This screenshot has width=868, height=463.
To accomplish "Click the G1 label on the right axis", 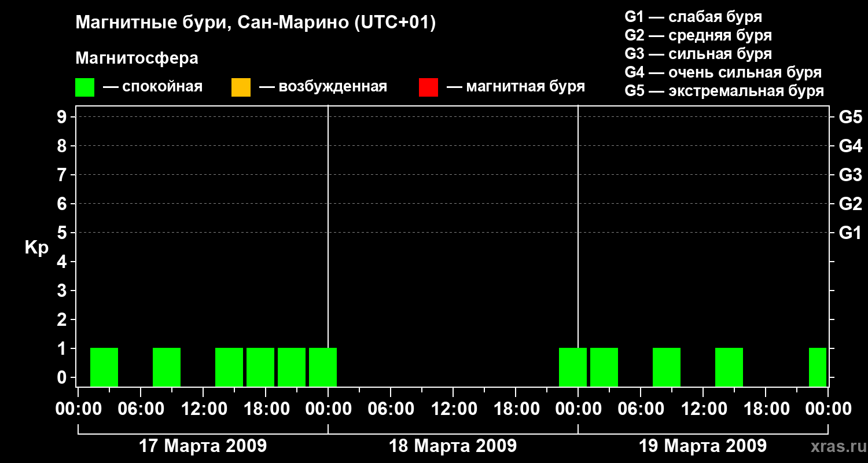I will pos(851,233).
